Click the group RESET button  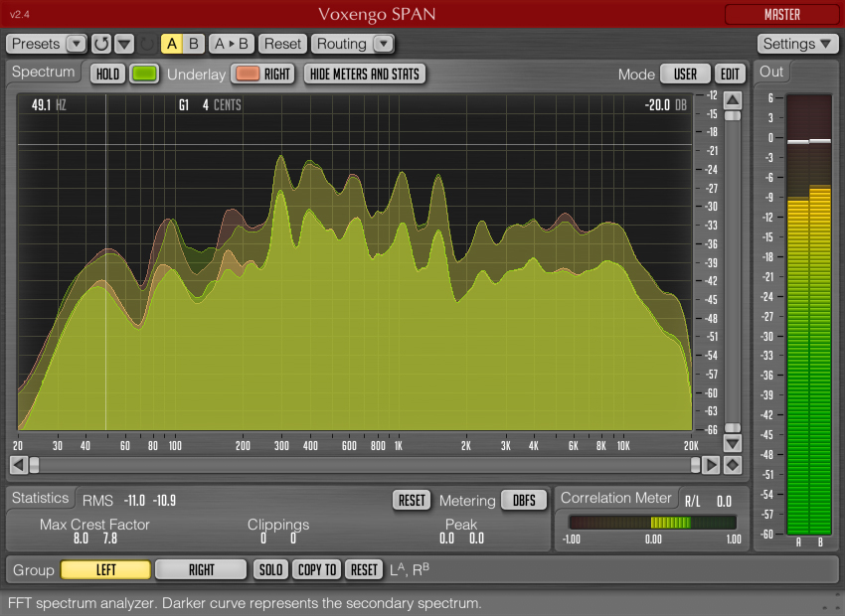tap(364, 569)
